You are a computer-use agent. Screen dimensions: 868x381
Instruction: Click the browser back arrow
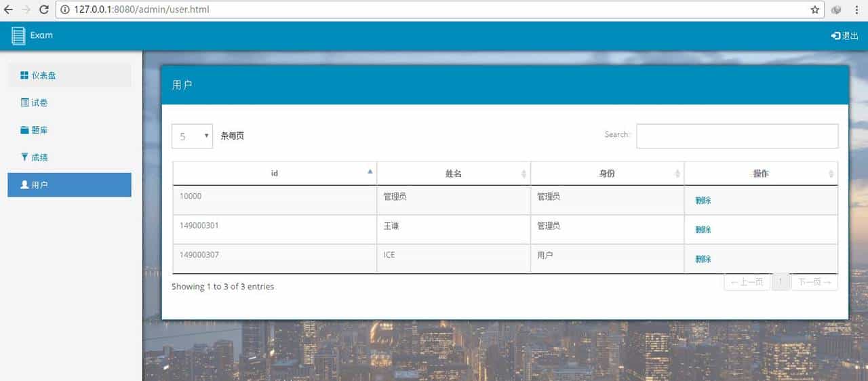[x=9, y=9]
